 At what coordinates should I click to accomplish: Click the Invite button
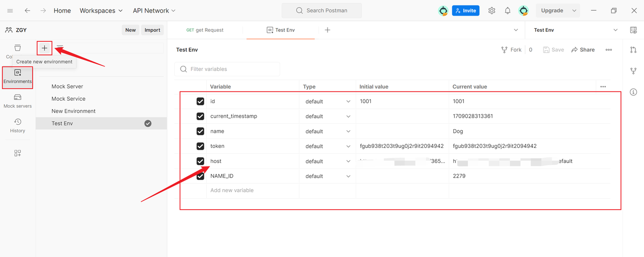tap(466, 11)
